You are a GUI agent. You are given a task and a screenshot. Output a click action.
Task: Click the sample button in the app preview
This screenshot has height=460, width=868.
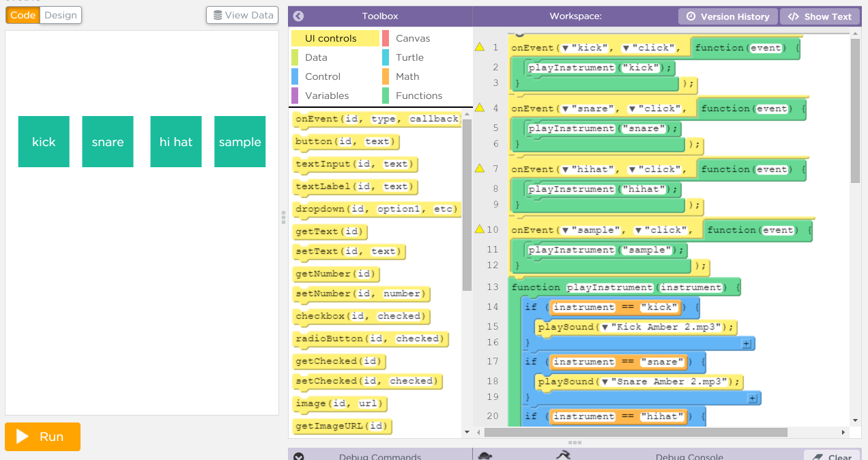tap(240, 141)
